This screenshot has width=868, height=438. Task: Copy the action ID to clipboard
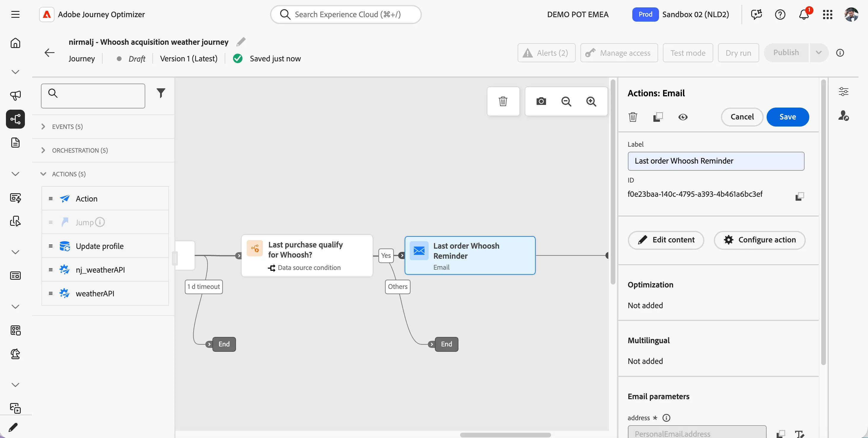800,196
